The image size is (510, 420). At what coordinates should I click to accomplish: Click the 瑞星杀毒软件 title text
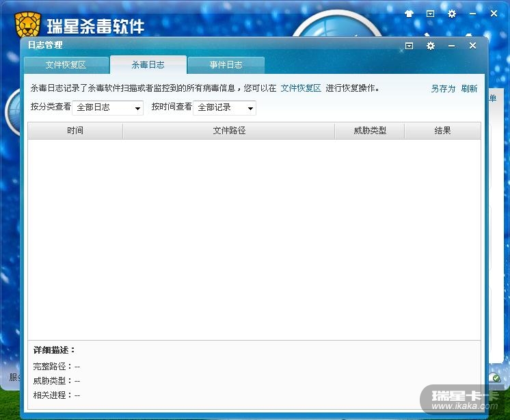pyautogui.click(x=96, y=26)
